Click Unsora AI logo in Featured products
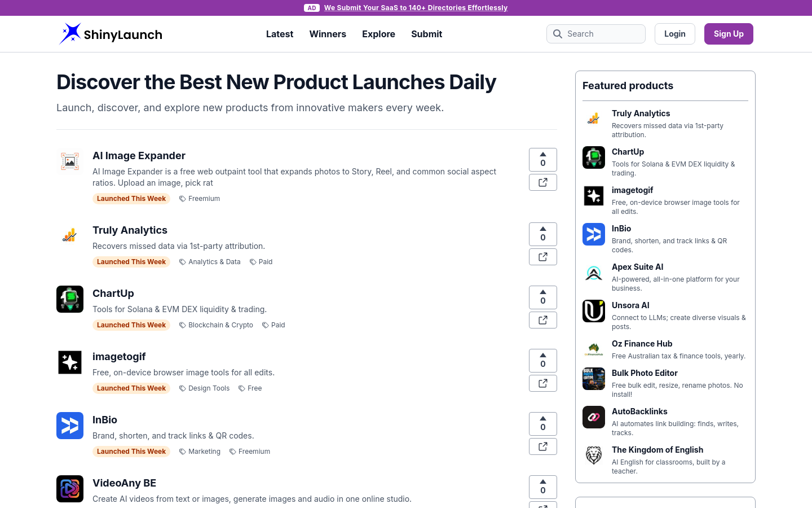Viewport: 812px width, 508px height. [594, 311]
